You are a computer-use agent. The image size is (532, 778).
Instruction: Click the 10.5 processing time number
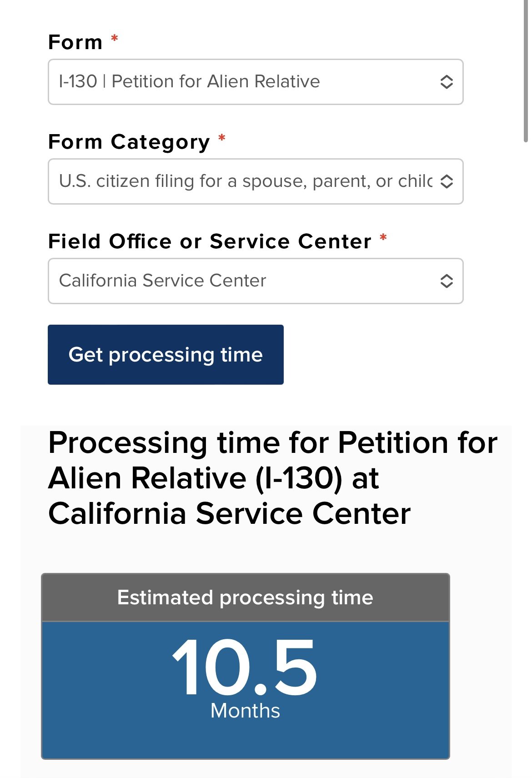click(x=245, y=667)
